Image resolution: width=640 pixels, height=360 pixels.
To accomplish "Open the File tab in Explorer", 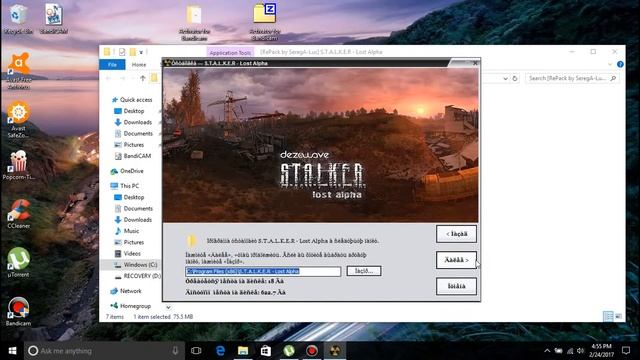I will (112, 64).
